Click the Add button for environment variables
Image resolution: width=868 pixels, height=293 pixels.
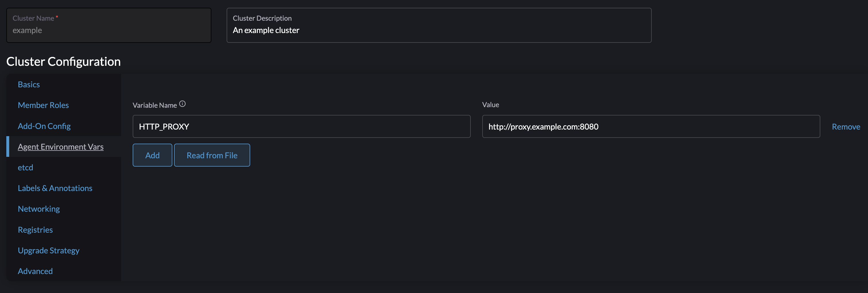[152, 155]
